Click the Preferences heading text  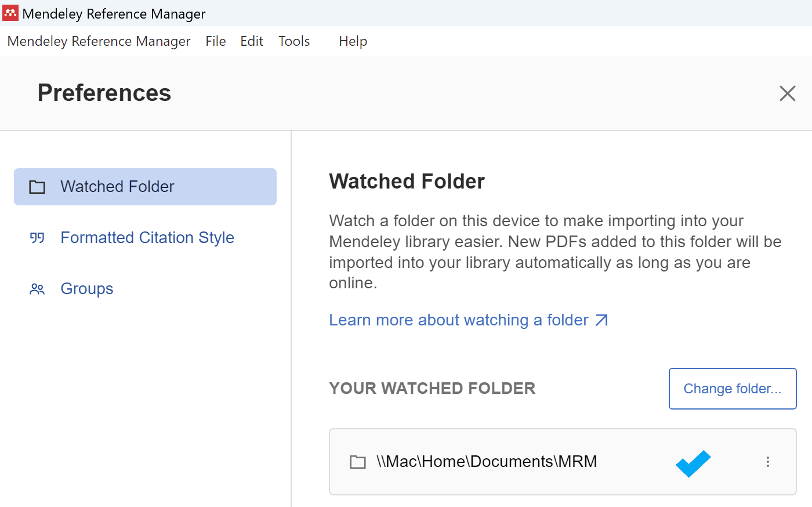[x=104, y=93]
